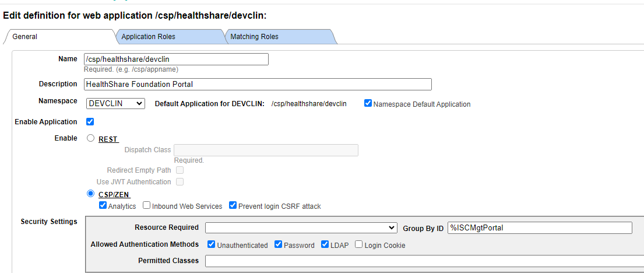Viewport: 644px width, 273px height.
Task: Click the CSP/ZEN label link
Action: (115, 194)
